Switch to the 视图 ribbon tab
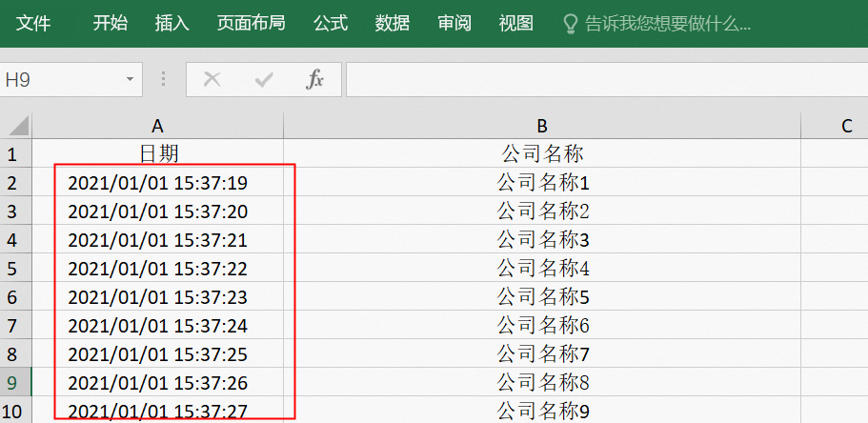The height and width of the screenshot is (423, 868). (516, 23)
